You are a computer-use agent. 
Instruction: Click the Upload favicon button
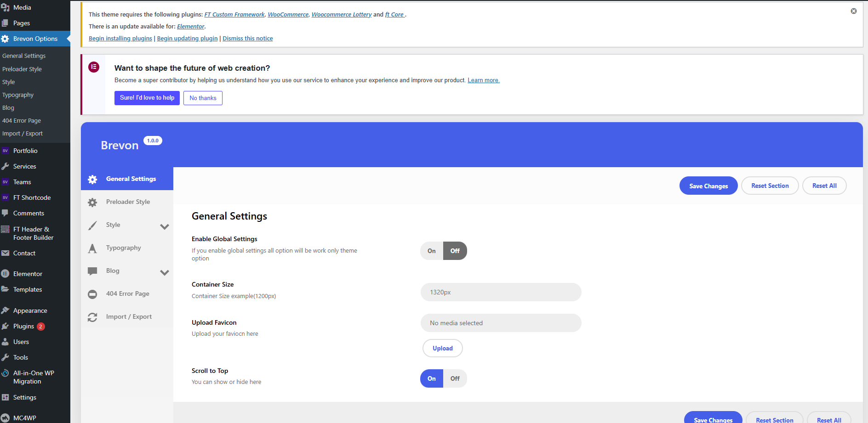point(442,348)
